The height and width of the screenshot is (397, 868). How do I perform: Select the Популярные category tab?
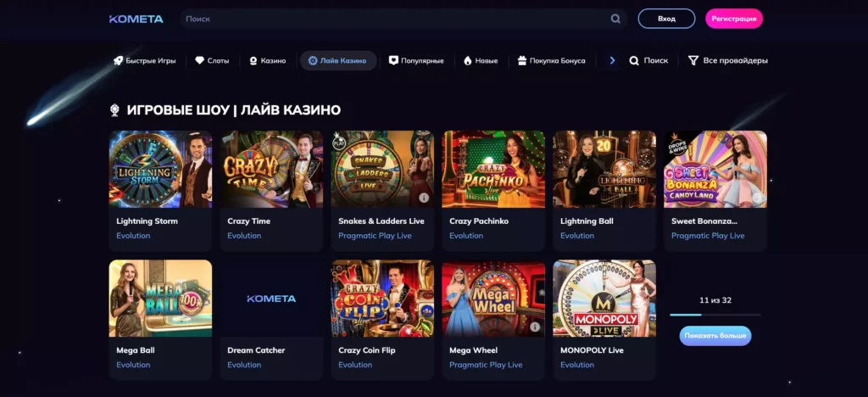(416, 61)
